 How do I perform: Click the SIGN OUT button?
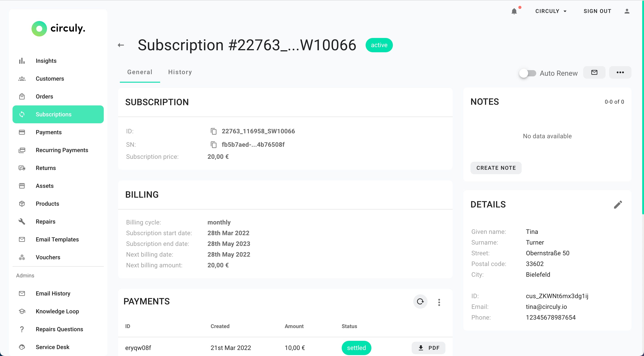point(597,11)
